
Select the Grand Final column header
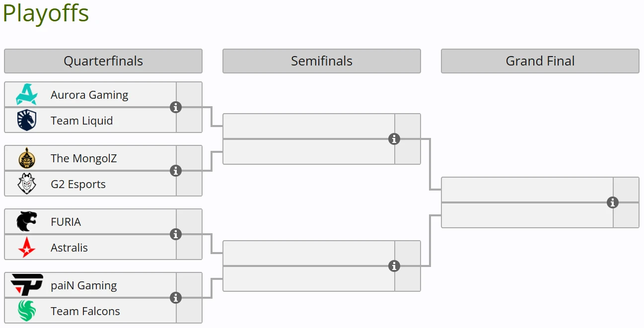[x=540, y=61]
